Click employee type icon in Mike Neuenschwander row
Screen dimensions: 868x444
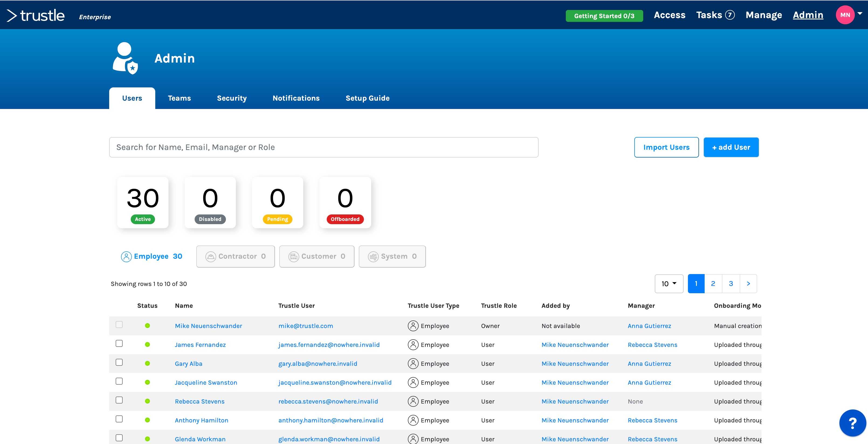tap(413, 326)
